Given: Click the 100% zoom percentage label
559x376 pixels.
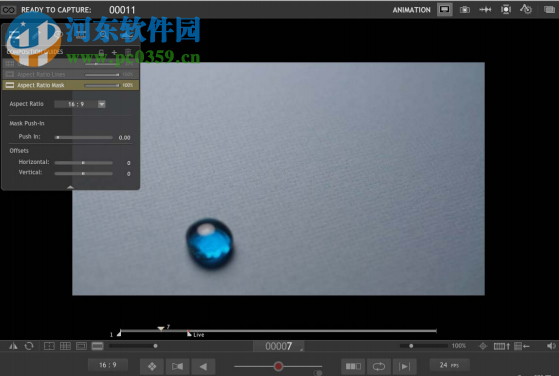Looking at the screenshot, I should [x=458, y=346].
